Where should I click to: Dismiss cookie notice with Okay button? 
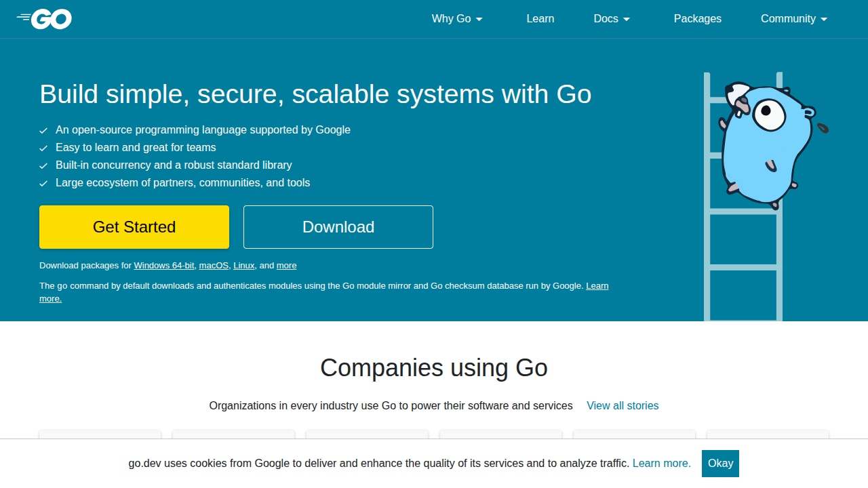[x=720, y=464]
